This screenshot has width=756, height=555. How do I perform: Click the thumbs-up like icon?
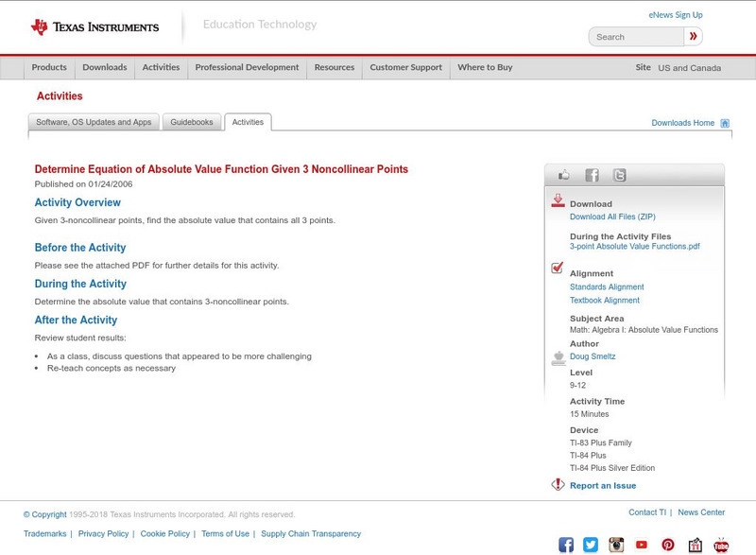pos(563,175)
